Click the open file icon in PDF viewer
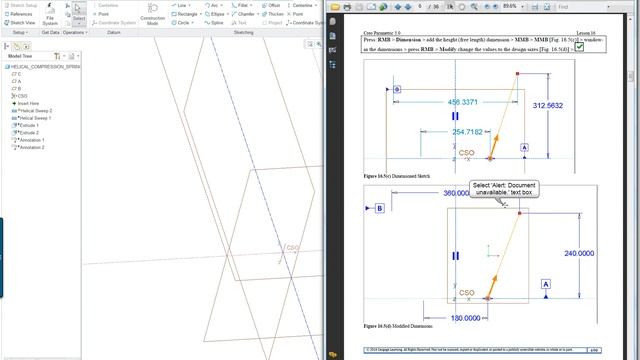Viewport: 640px width, 360px height. point(335,7)
